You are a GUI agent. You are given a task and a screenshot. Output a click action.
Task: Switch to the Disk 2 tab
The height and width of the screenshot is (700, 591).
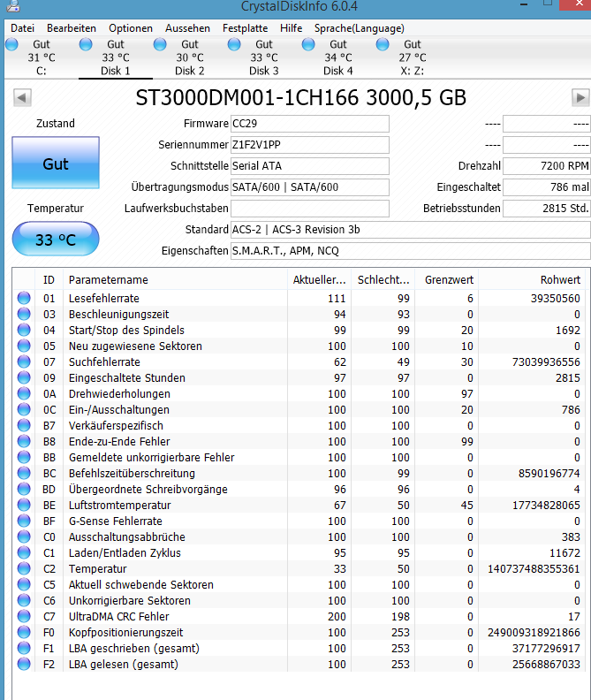tap(189, 57)
